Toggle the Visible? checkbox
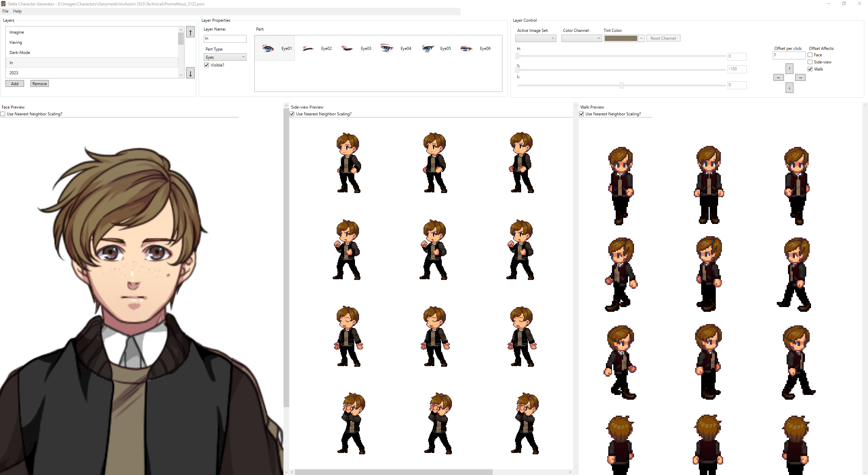 coord(206,65)
